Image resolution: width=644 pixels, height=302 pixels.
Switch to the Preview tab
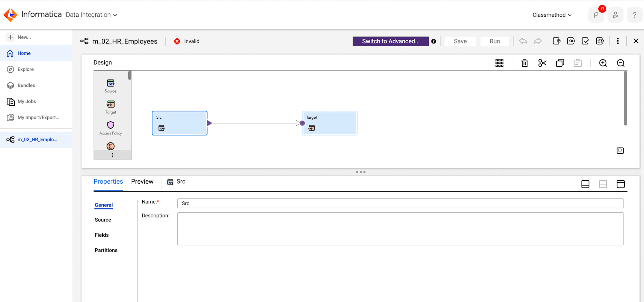(x=142, y=182)
